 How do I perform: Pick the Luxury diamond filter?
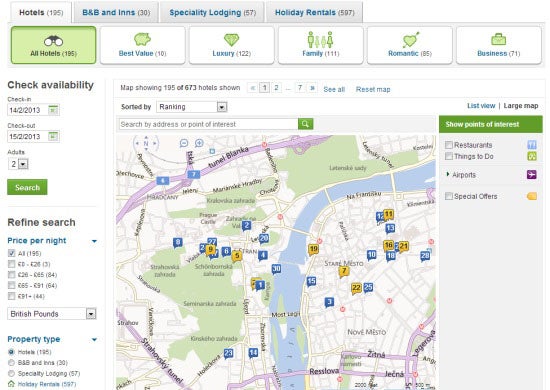(x=232, y=45)
